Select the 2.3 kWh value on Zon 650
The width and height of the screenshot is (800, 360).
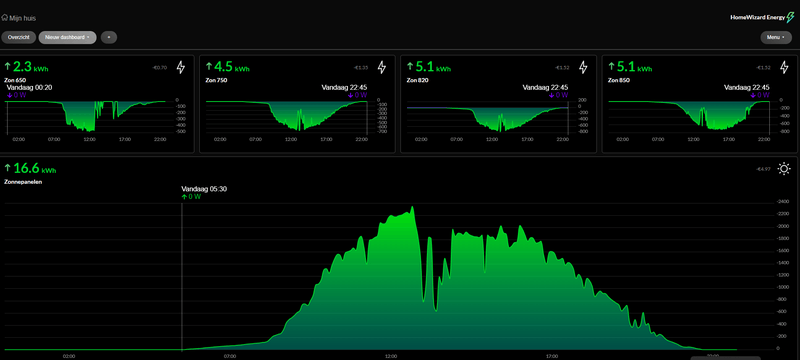coord(31,67)
